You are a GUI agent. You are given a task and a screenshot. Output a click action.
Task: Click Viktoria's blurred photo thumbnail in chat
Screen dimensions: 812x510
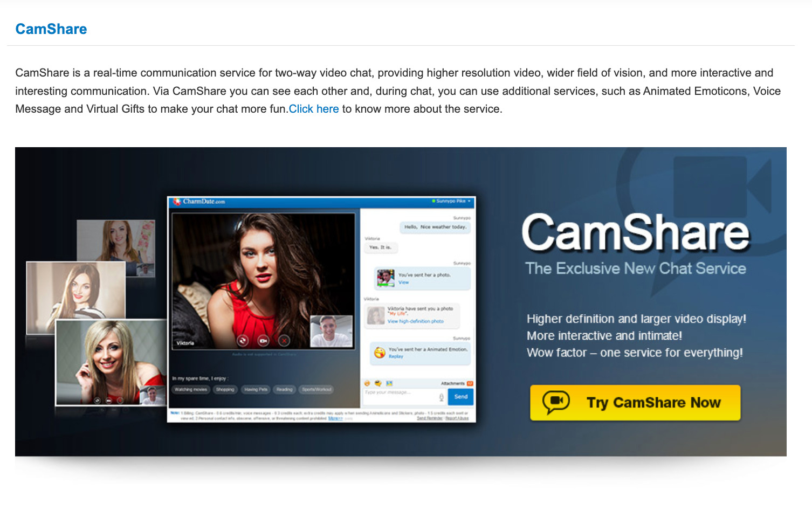(x=376, y=315)
